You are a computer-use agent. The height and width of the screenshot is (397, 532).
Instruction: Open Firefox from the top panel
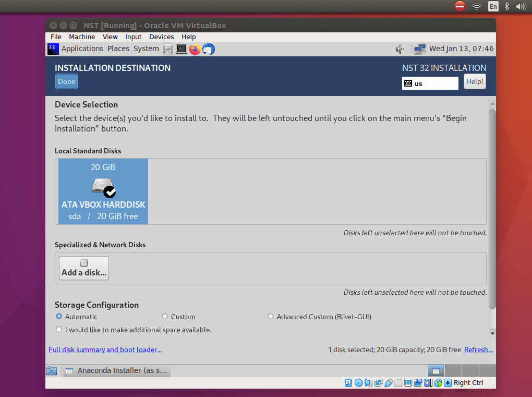(x=195, y=49)
